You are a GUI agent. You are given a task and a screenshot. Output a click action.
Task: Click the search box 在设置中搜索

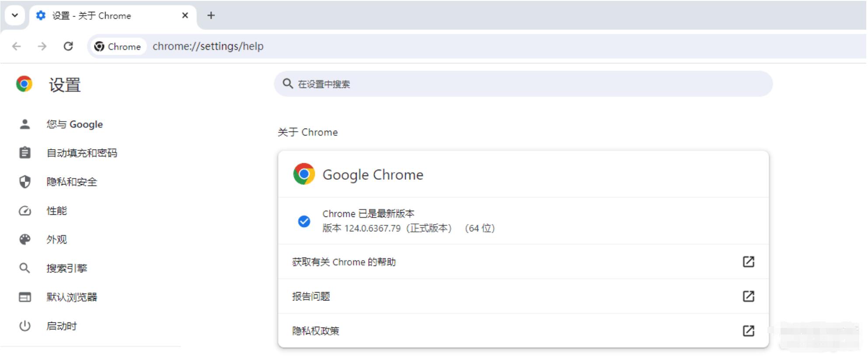(x=523, y=84)
